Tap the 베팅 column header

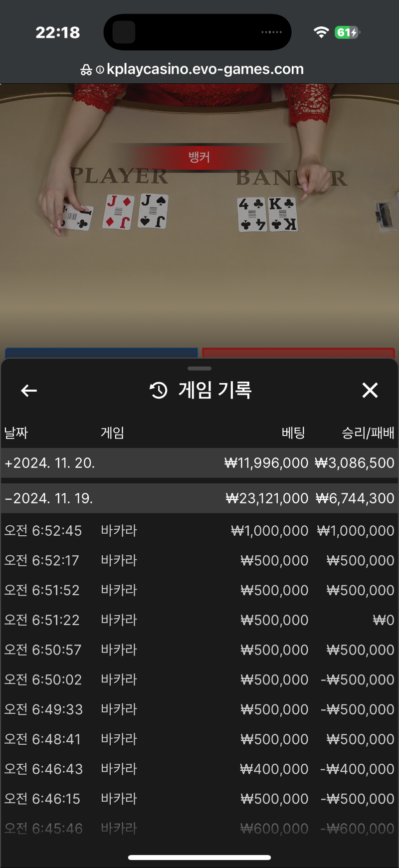tap(293, 433)
